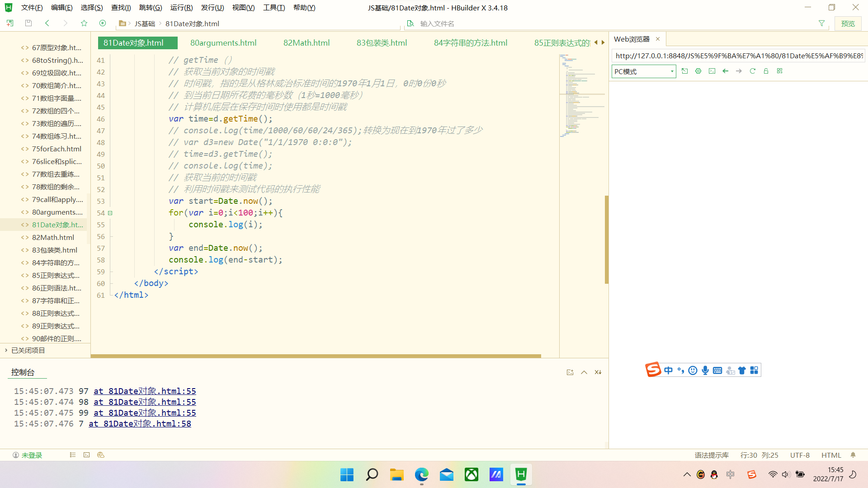Toggle the favorite star for current file
This screenshot has width=868, height=488.
[84, 23]
